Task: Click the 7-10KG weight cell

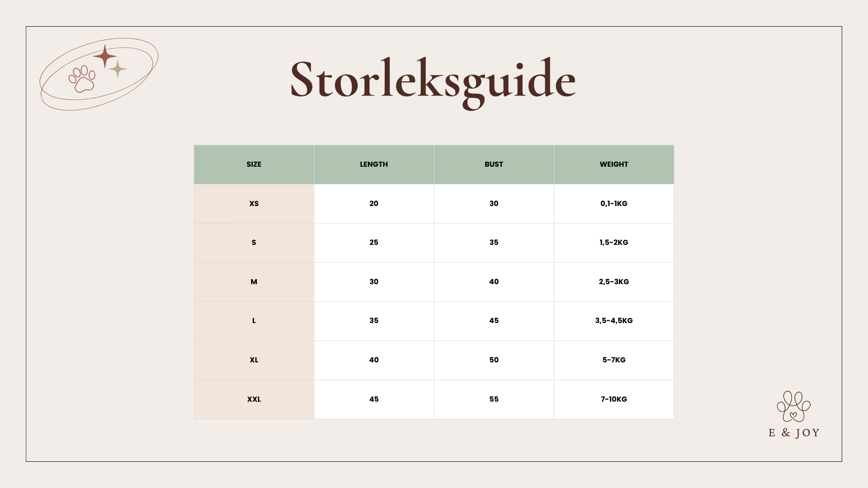Action: pos(613,399)
